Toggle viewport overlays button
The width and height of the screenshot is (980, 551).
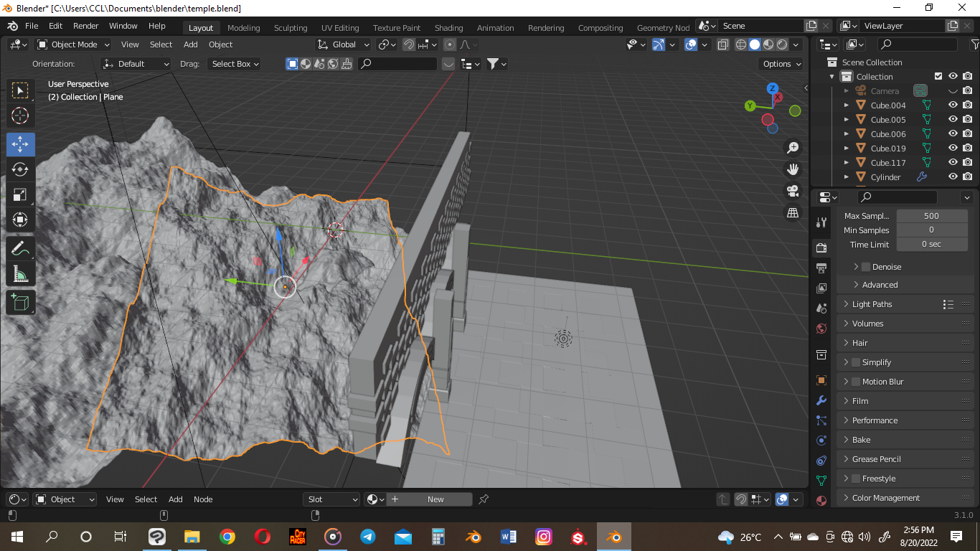692,44
